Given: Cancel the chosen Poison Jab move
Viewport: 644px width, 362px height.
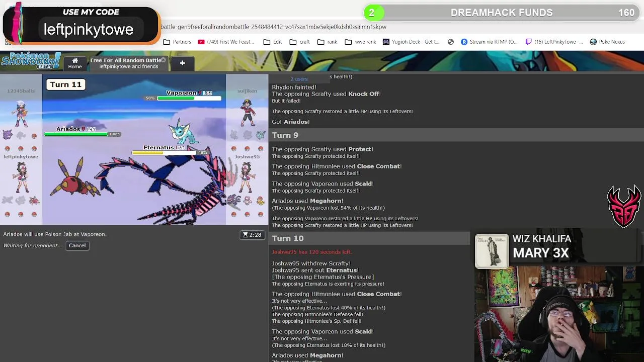Looking at the screenshot, I should (77, 245).
